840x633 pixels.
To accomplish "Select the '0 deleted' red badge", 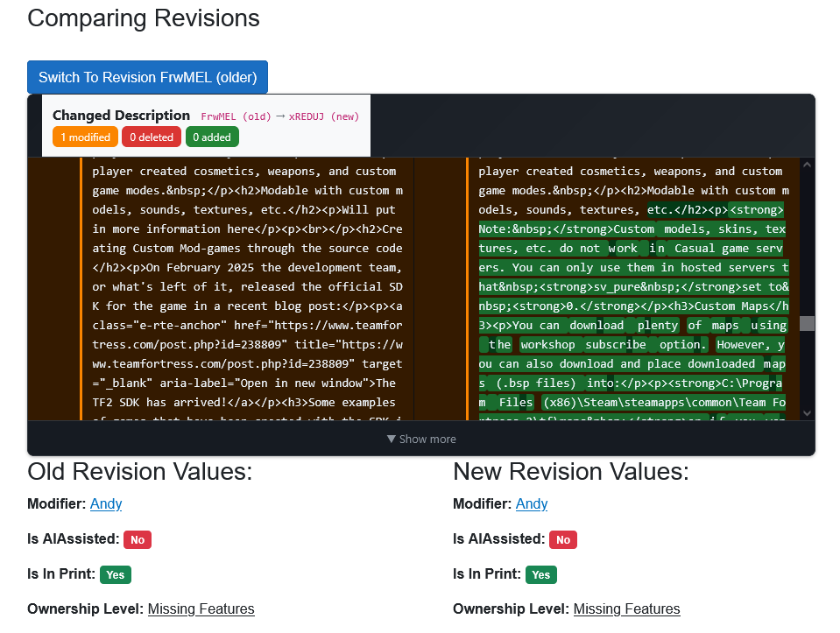I will point(152,137).
